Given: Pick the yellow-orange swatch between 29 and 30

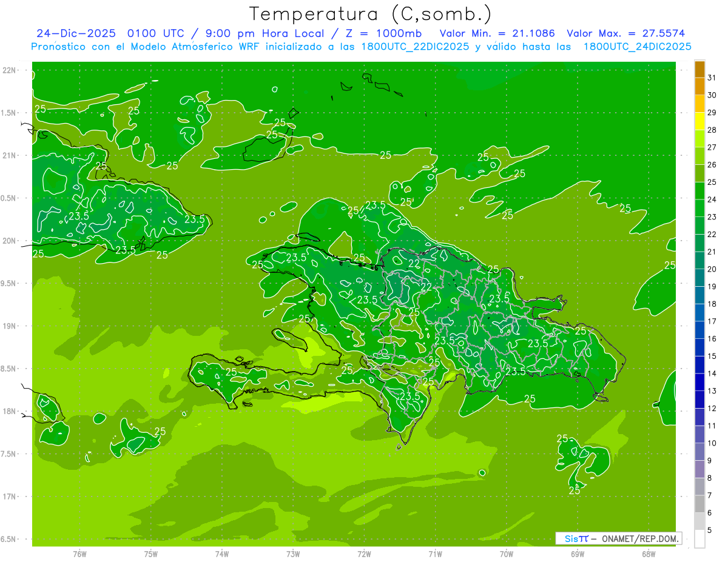Looking at the screenshot, I should point(699,104).
